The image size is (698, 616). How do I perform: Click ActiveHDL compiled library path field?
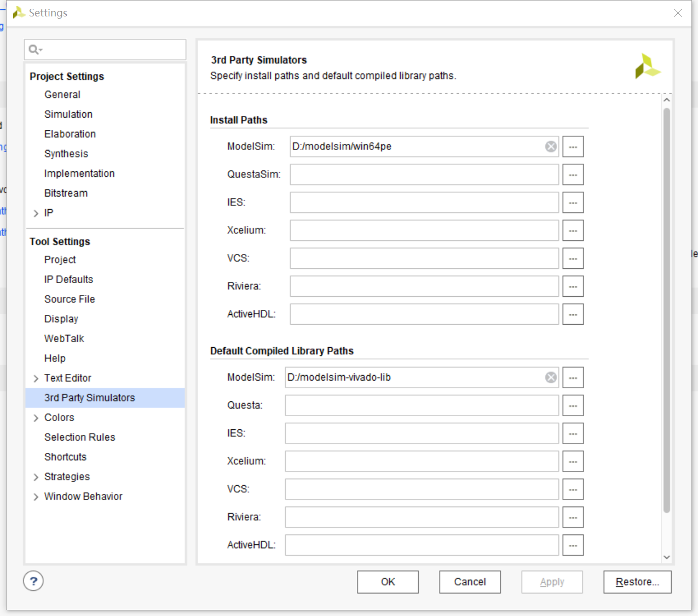422,545
